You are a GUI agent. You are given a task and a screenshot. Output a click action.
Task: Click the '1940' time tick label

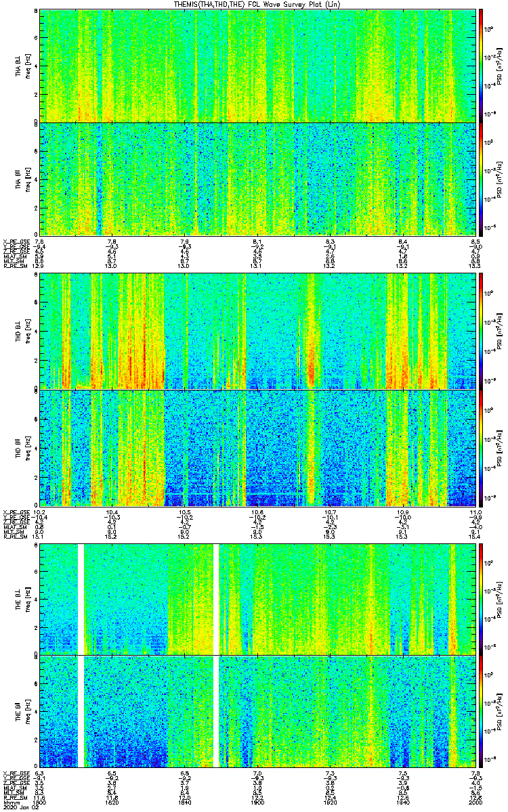pos(402,803)
